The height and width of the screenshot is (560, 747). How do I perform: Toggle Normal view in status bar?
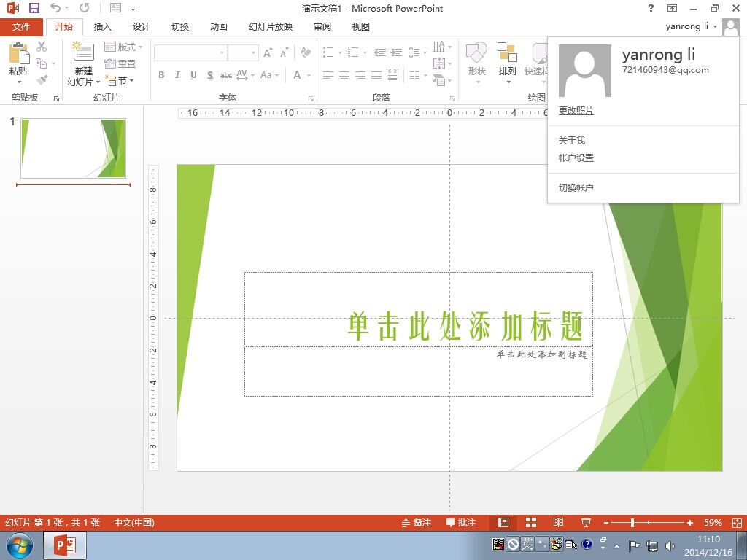pyautogui.click(x=503, y=522)
